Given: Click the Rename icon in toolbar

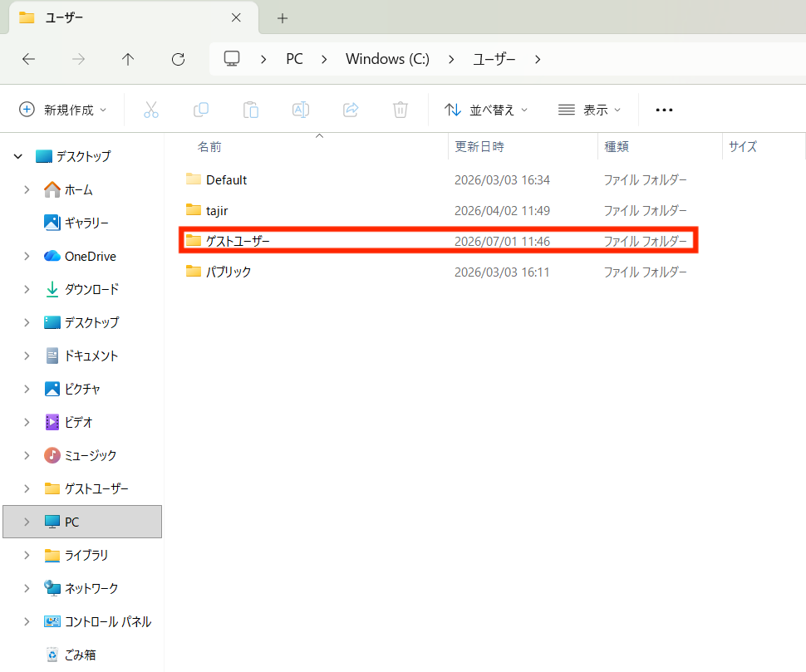Looking at the screenshot, I should 301,110.
